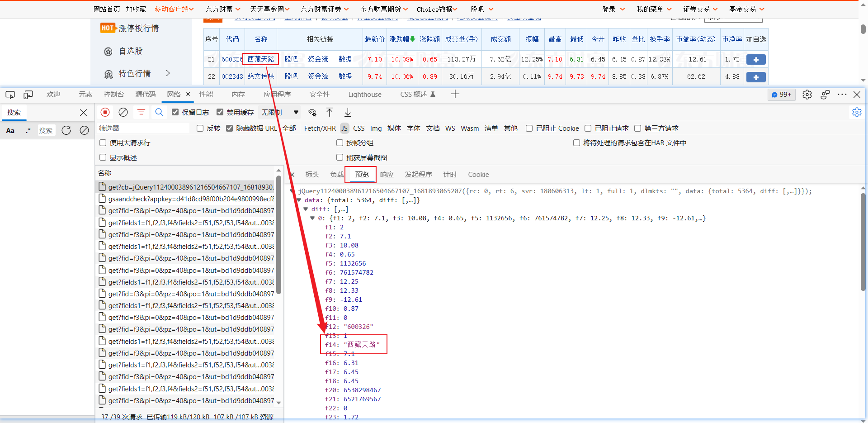The height and width of the screenshot is (423, 868).
Task: Enable 使用大请求行 checkbox
Action: click(x=103, y=143)
